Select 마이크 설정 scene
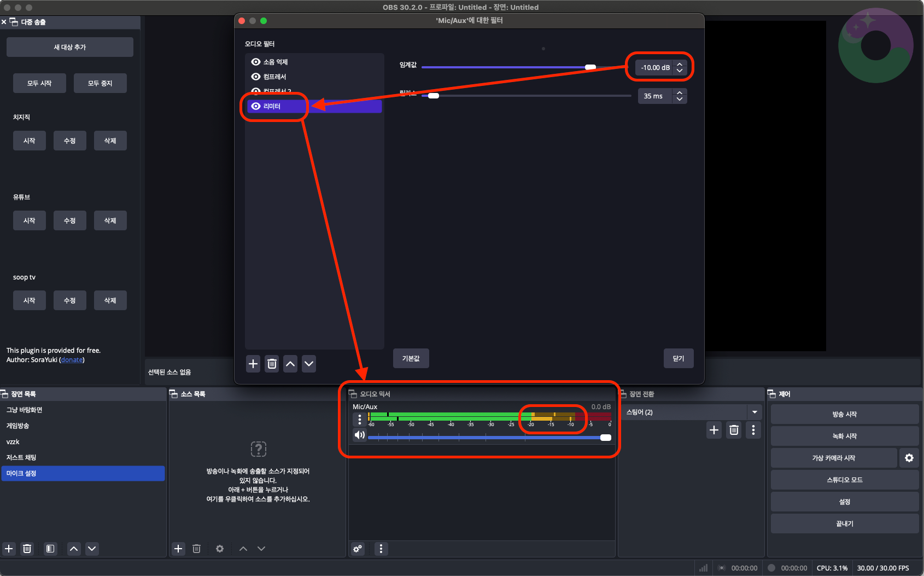 point(83,473)
